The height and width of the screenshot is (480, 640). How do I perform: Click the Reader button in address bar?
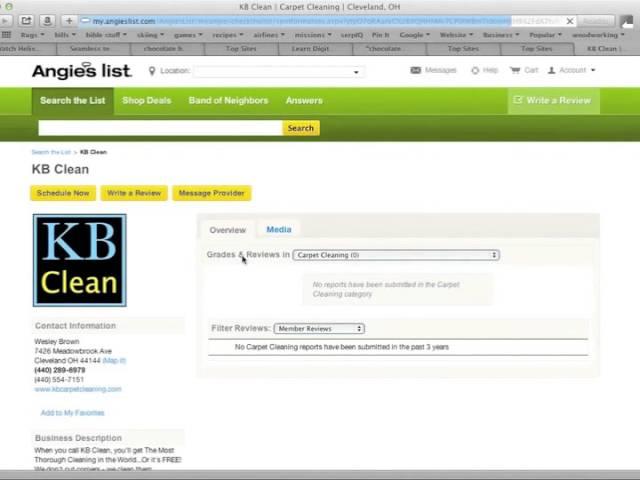click(x=596, y=21)
